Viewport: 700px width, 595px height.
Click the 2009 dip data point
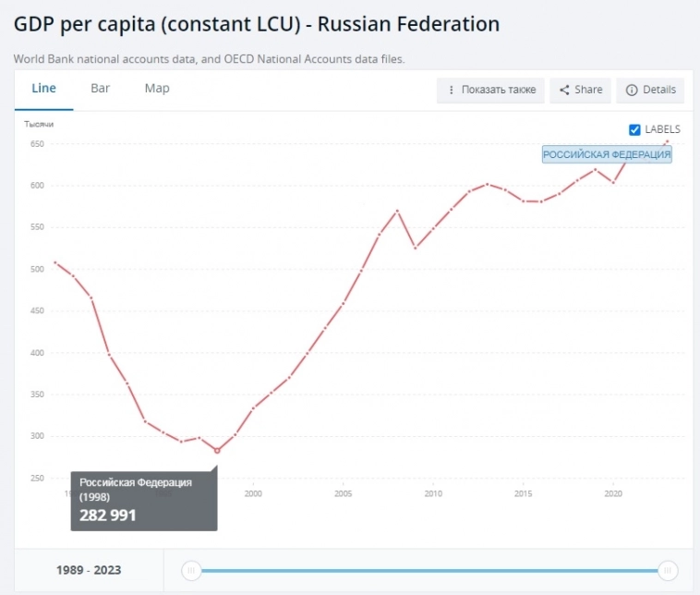coord(415,248)
